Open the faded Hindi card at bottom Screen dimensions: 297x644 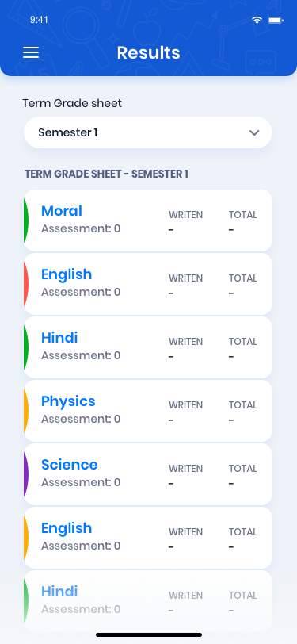(148, 601)
